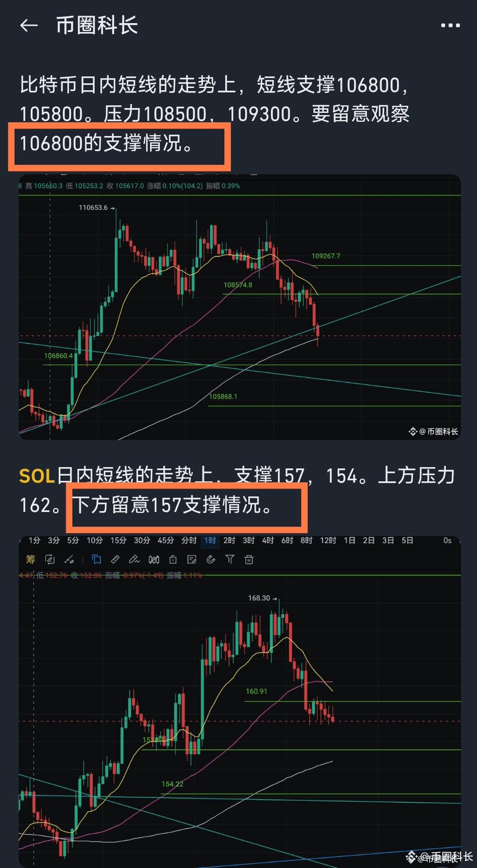Click the note edit icon in toolbar

(x=192, y=559)
